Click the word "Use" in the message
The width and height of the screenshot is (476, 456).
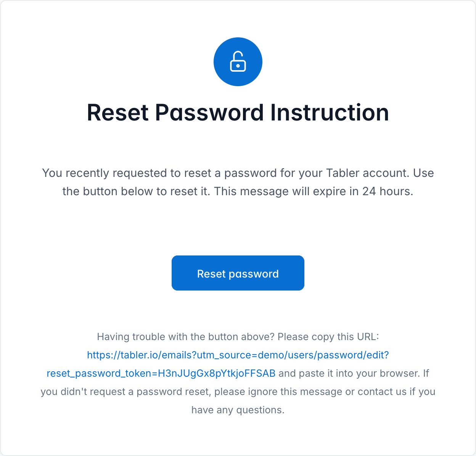(x=423, y=173)
